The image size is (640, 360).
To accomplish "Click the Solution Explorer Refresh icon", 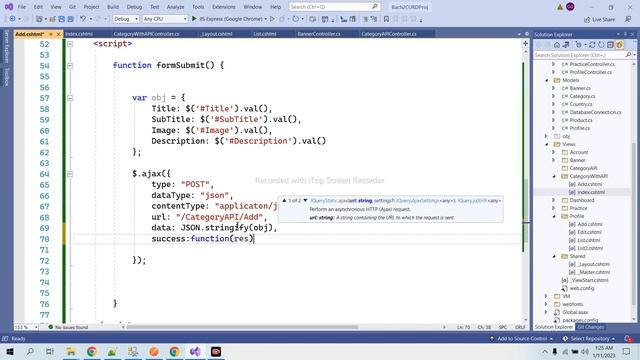I will (601, 44).
